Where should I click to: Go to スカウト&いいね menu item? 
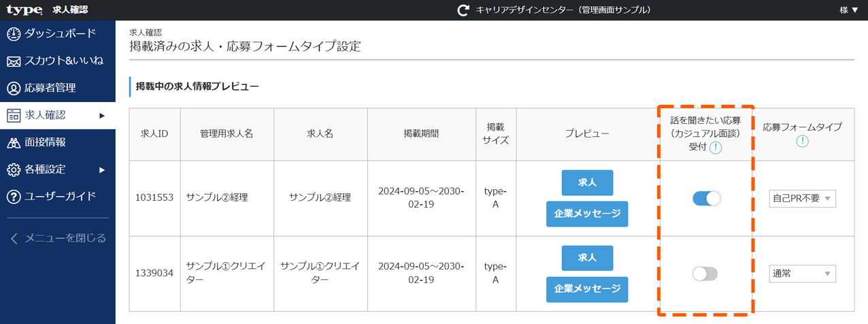point(64,61)
